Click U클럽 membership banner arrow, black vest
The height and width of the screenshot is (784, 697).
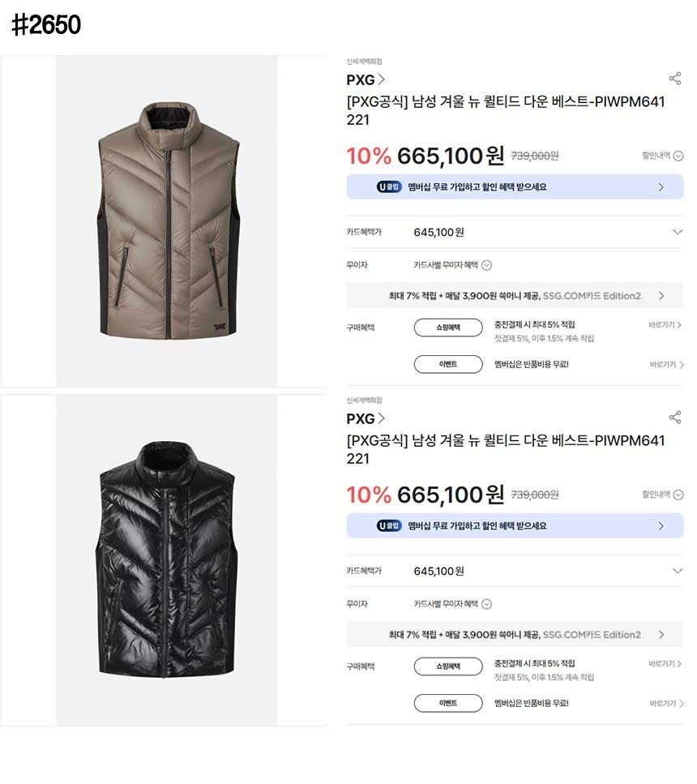(661, 526)
